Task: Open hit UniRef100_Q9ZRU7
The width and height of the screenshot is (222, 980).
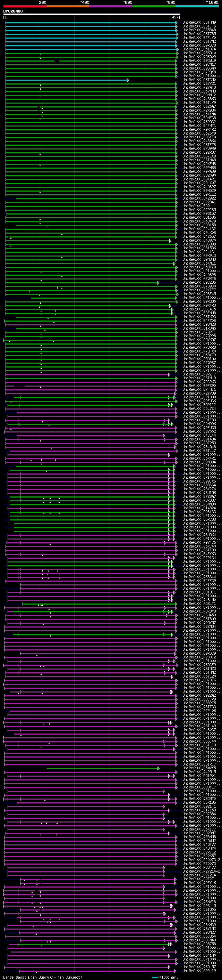Action: click(199, 152)
